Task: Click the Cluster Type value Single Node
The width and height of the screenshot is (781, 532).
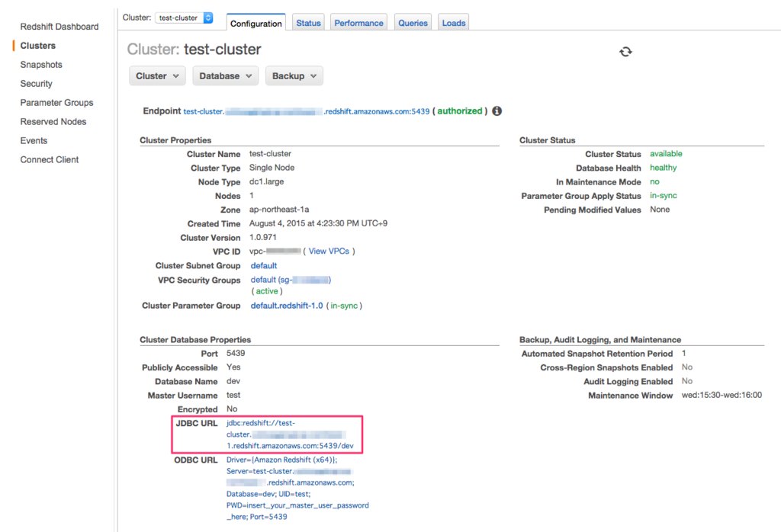Action: coord(272,168)
